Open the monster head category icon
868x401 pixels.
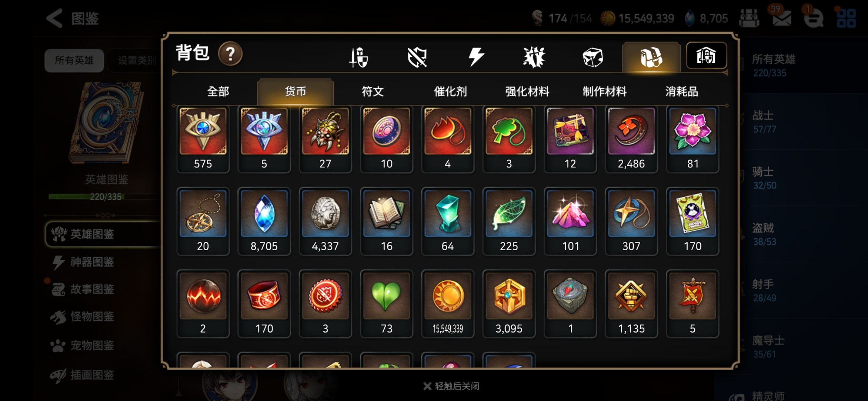pyautogui.click(x=534, y=57)
